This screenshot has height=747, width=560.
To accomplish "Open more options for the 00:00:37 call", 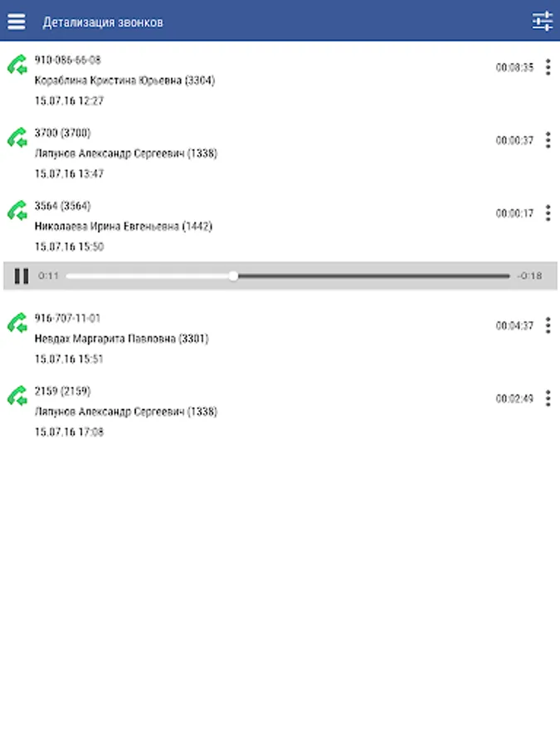I will pyautogui.click(x=548, y=140).
